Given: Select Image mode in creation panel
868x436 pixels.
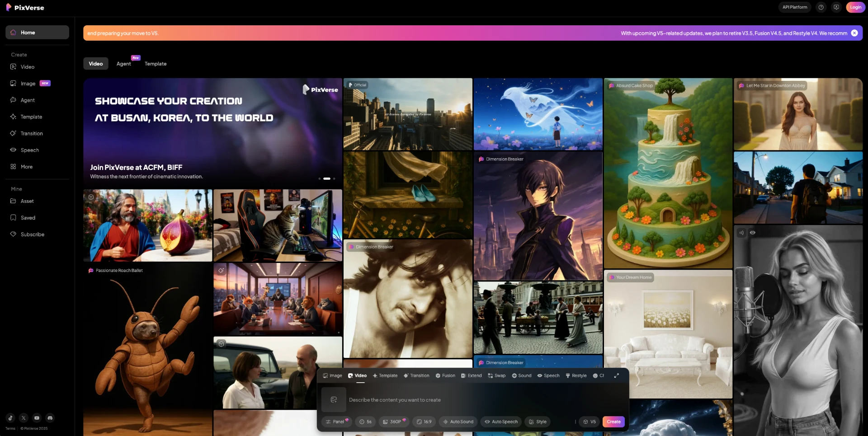Looking at the screenshot, I should tap(332, 375).
